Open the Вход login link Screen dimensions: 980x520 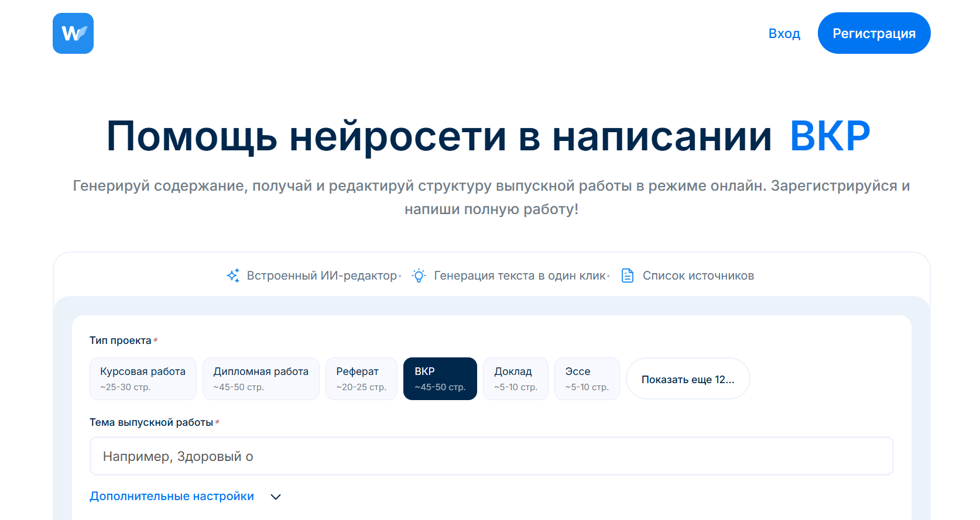tap(784, 33)
